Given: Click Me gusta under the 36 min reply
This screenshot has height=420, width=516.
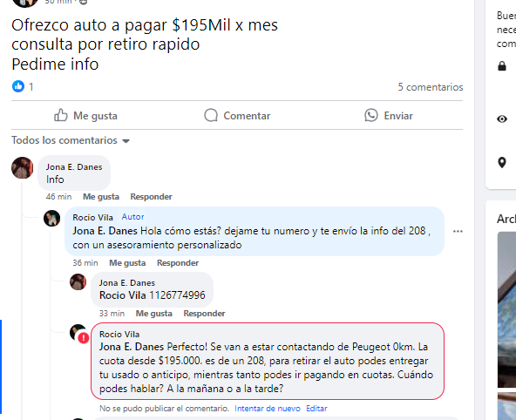Looking at the screenshot, I should pyautogui.click(x=127, y=263).
